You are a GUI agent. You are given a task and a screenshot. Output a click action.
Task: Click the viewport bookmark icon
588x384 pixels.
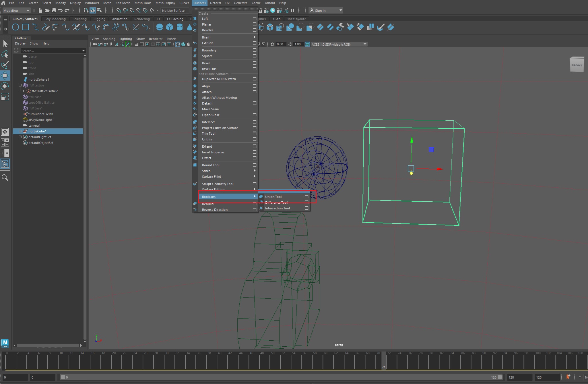[x=111, y=44]
